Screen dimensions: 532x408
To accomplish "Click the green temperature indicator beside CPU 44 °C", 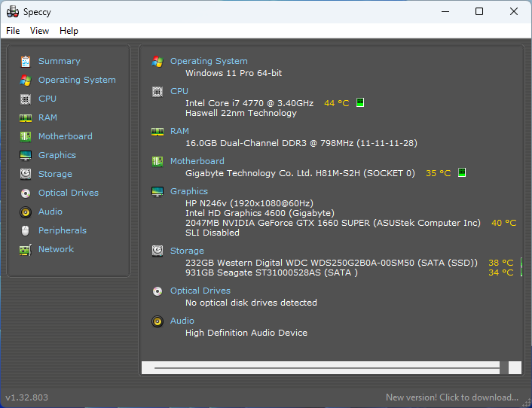I will [x=360, y=102].
